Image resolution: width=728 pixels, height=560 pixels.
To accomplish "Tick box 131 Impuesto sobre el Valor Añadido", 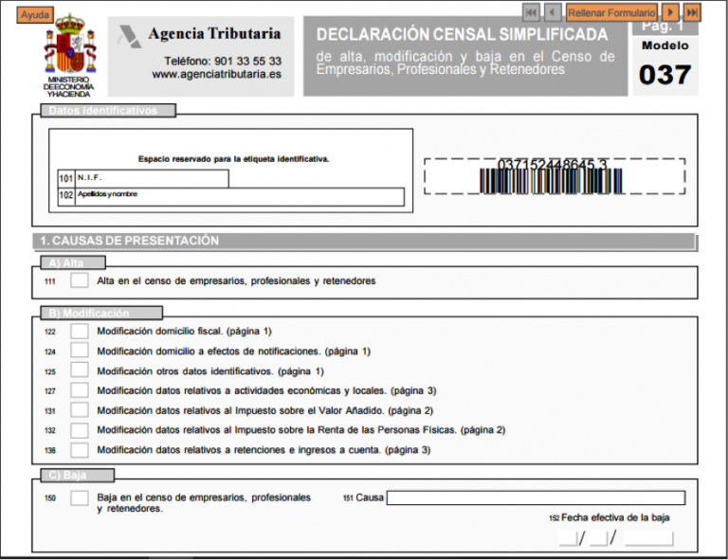I will point(80,410).
